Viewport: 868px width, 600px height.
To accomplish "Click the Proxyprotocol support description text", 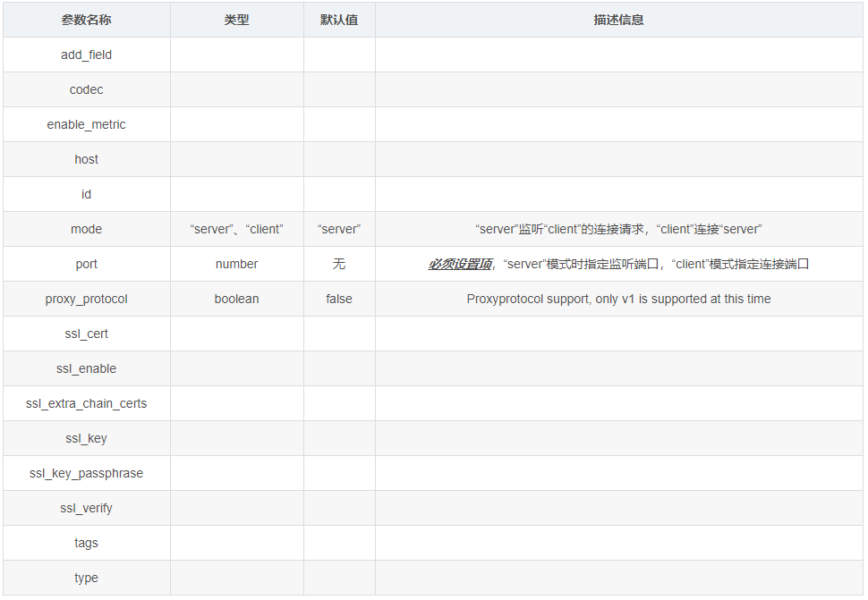I will [618, 299].
